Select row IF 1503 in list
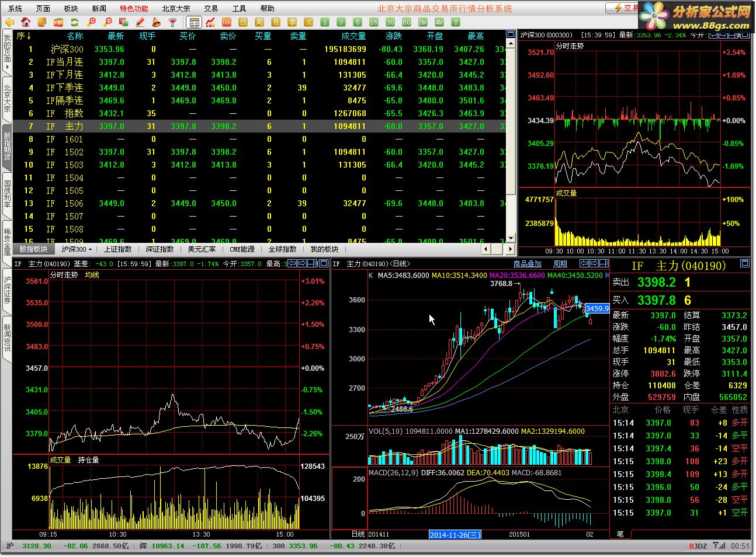756x557 pixels. (260, 165)
